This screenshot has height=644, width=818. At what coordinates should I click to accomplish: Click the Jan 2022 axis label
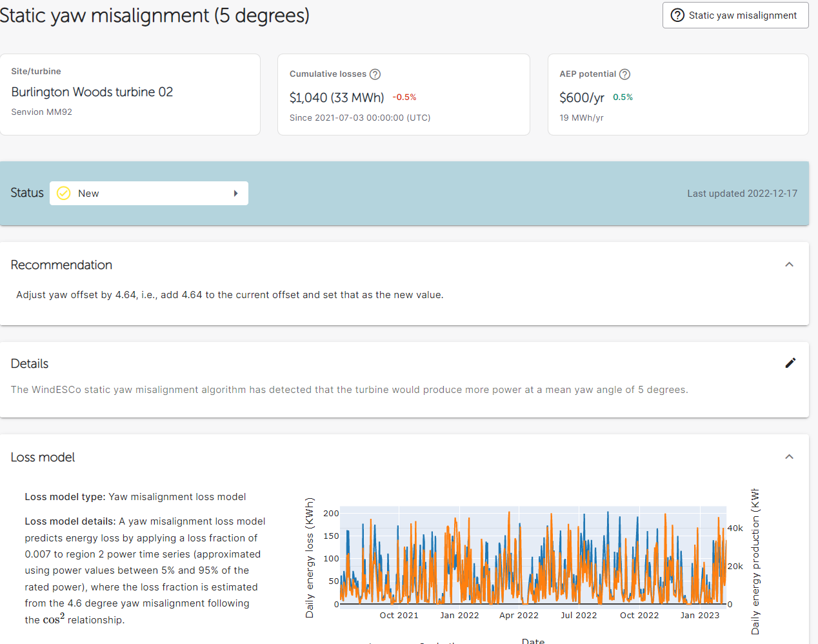click(459, 615)
